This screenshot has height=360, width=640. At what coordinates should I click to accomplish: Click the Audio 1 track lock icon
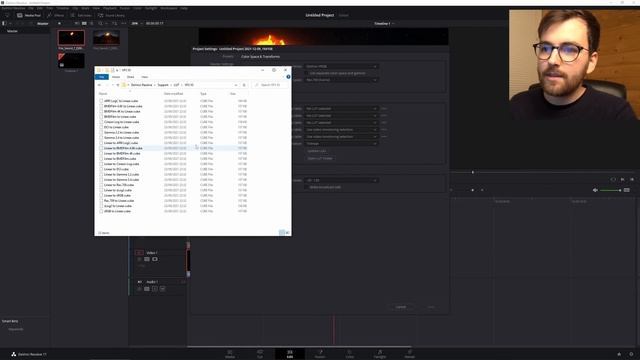click(x=140, y=289)
